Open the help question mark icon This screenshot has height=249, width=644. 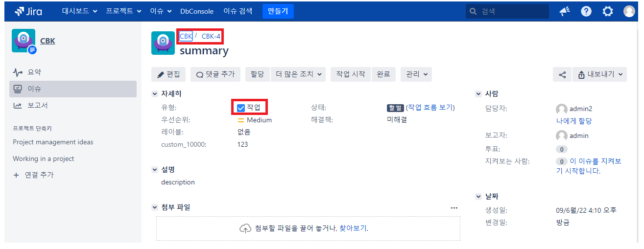pyautogui.click(x=586, y=11)
